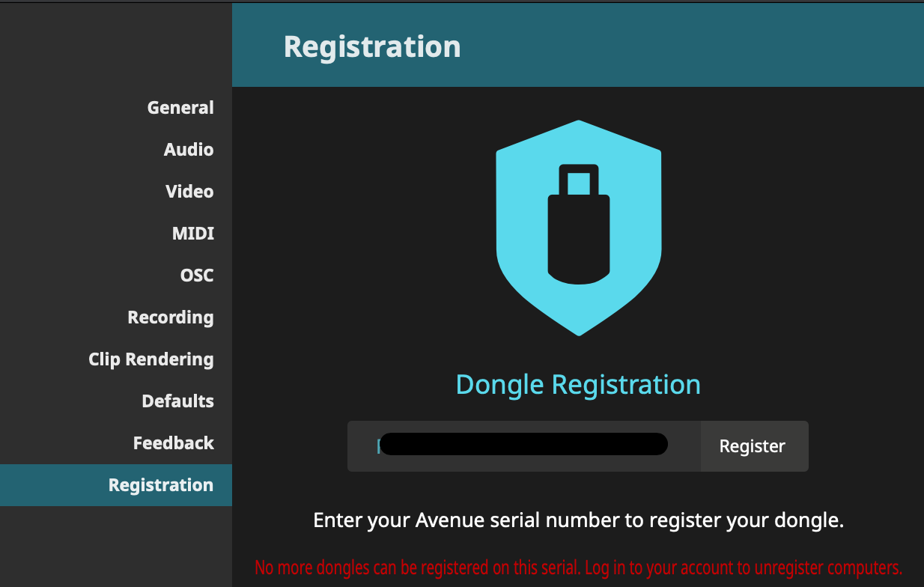
Task: Click the Dongle Registration heading
Action: 578,384
